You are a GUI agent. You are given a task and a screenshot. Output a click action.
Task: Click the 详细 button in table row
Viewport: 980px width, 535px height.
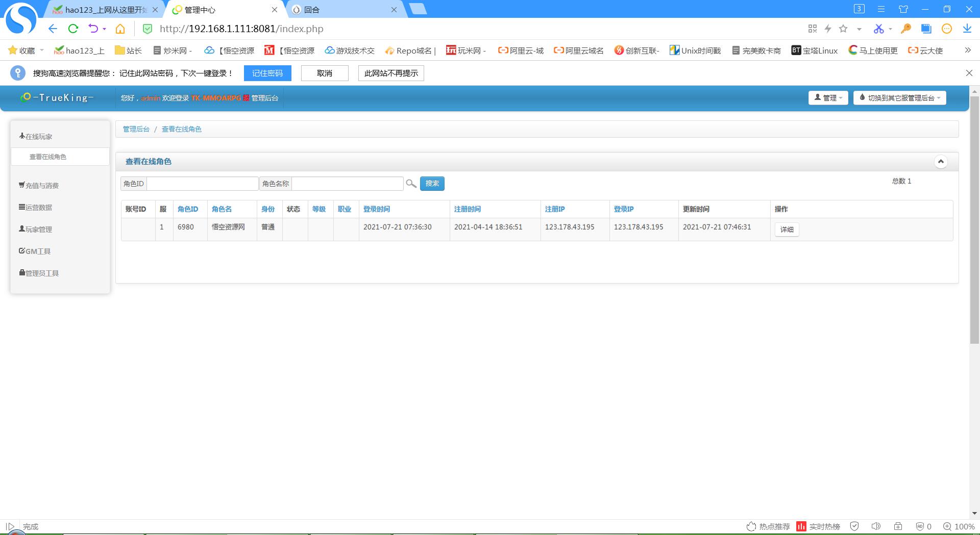[787, 230]
